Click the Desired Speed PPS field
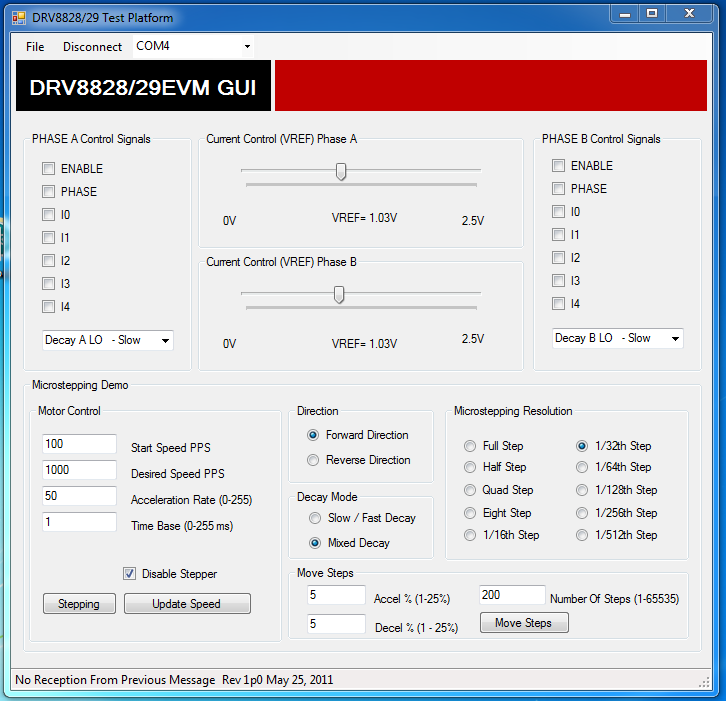726x701 pixels. pos(79,470)
